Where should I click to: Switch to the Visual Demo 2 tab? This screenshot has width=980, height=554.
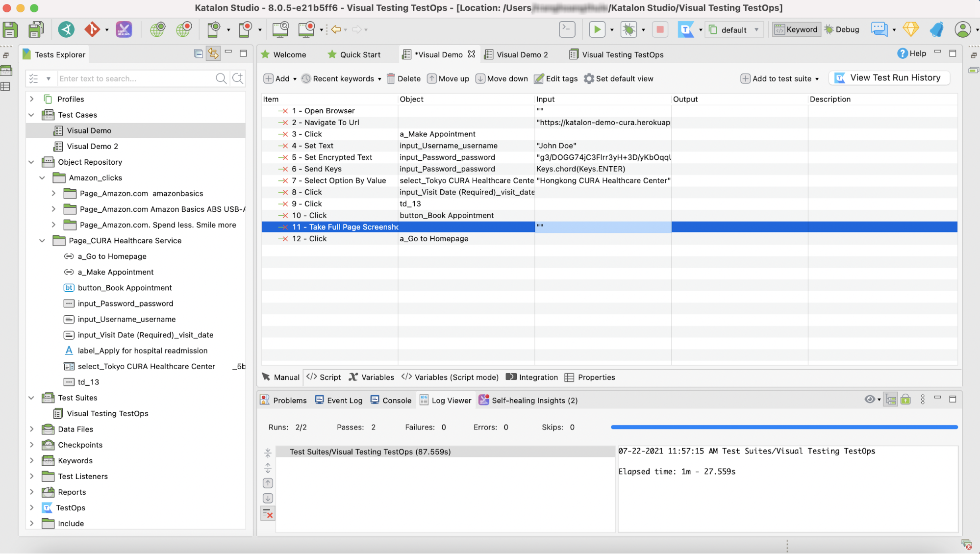[516, 54]
